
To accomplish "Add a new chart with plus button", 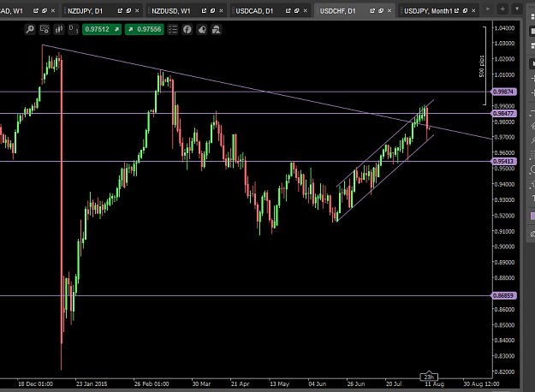I will [502, 9].
